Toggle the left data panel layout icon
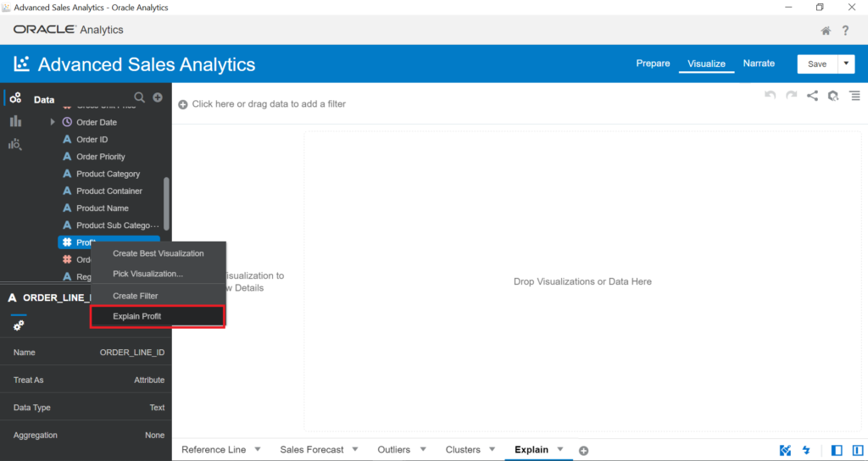868x461 pixels. 837,450
